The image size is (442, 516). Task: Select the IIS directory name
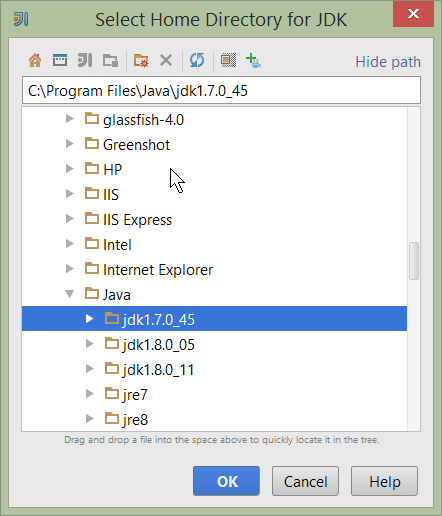tap(111, 195)
